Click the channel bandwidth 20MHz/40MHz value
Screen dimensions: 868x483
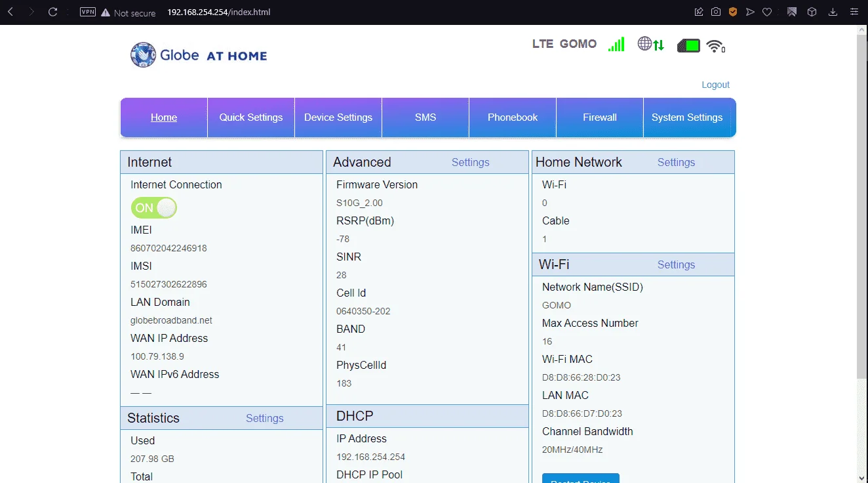pyautogui.click(x=572, y=450)
